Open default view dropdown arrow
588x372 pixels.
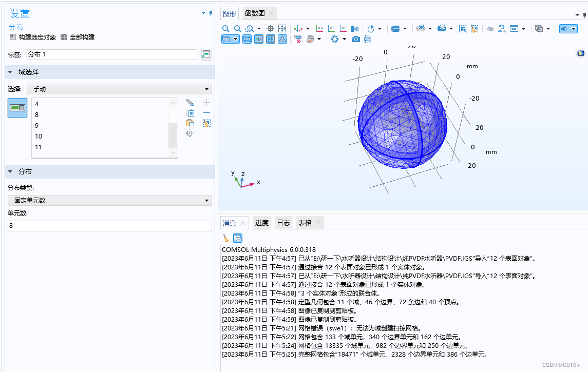[308, 28]
